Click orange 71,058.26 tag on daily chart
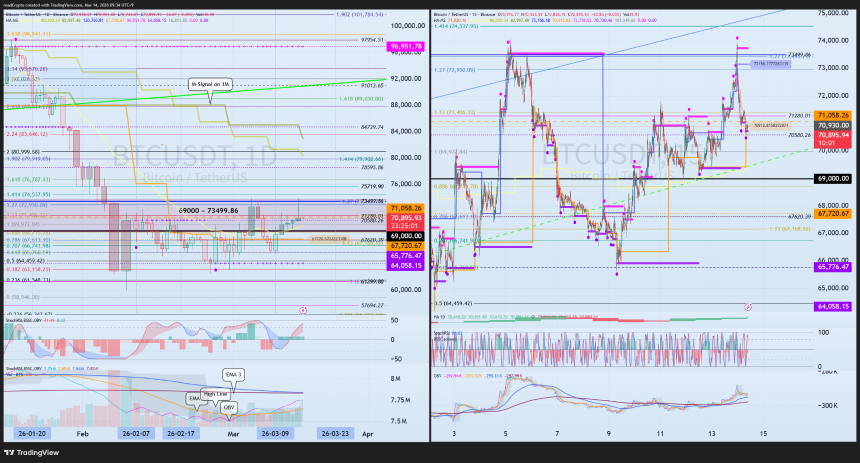 pos(406,208)
